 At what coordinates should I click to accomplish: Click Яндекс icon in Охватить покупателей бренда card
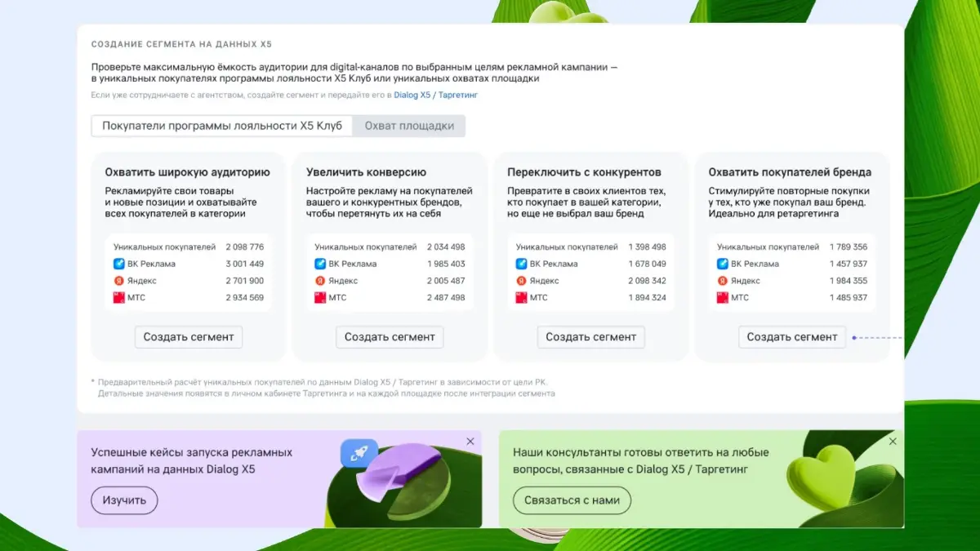pyautogui.click(x=723, y=281)
